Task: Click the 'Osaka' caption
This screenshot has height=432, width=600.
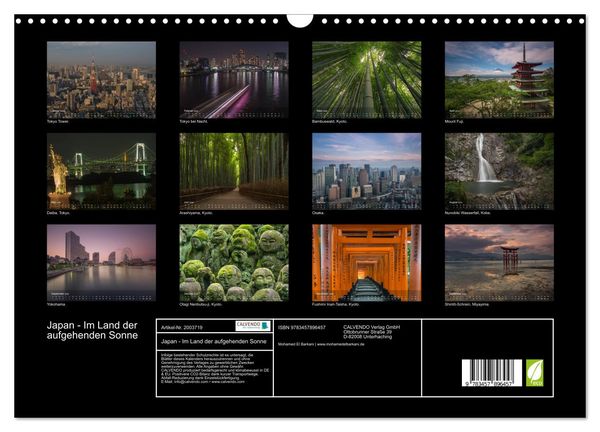Action: click(x=318, y=213)
